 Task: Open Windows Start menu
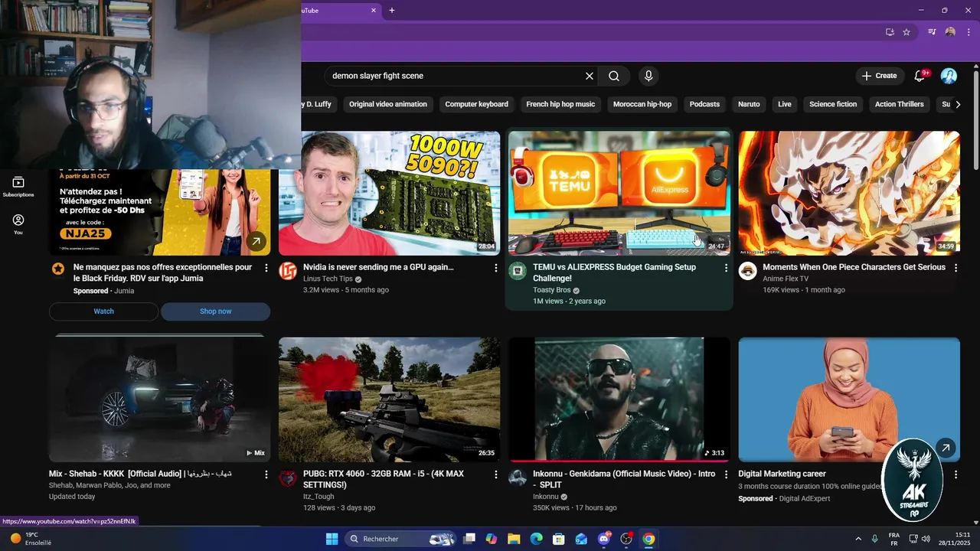point(332,539)
